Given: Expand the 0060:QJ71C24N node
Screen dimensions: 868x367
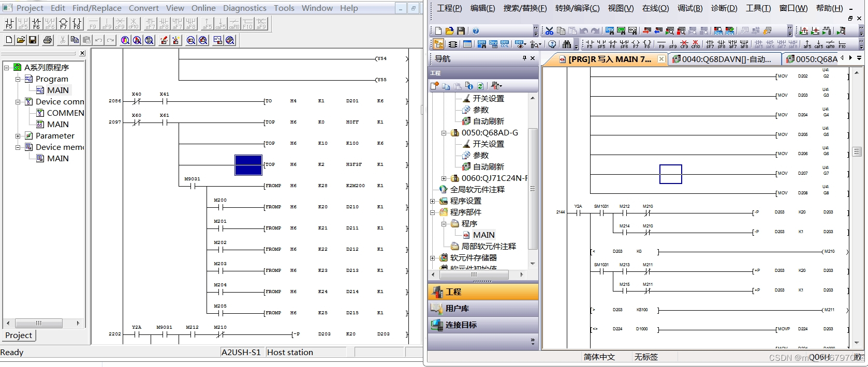Looking at the screenshot, I should click(x=444, y=178).
